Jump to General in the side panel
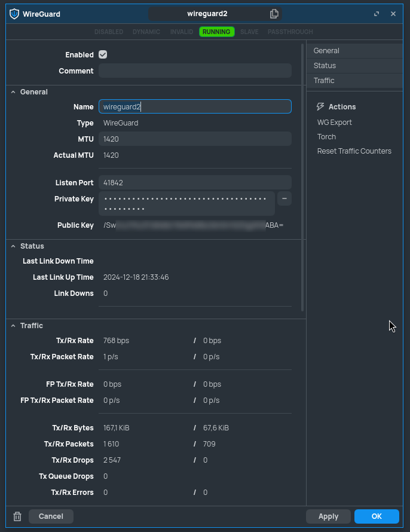This screenshot has height=532, width=410. point(355,51)
